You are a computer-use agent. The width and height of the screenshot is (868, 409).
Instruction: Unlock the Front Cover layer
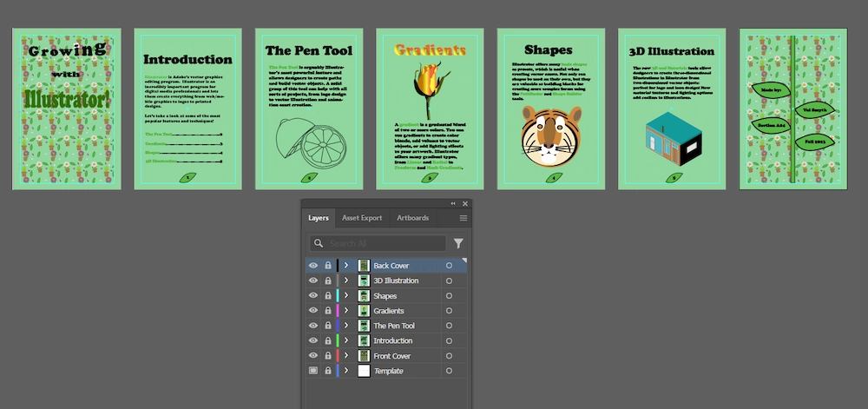(x=328, y=355)
